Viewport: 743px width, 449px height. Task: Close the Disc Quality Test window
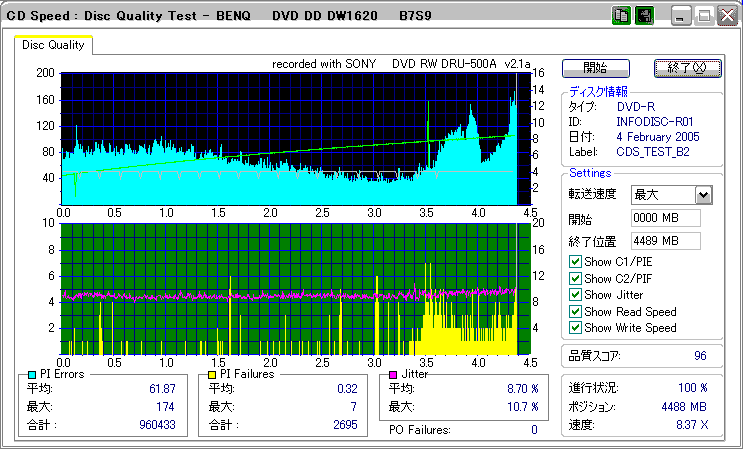tap(730, 16)
